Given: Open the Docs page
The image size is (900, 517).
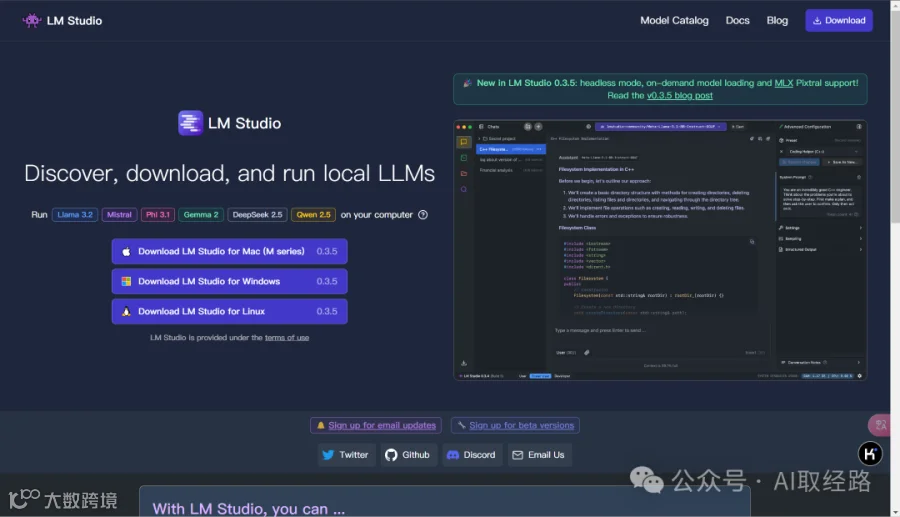Looking at the screenshot, I should coord(737,21).
